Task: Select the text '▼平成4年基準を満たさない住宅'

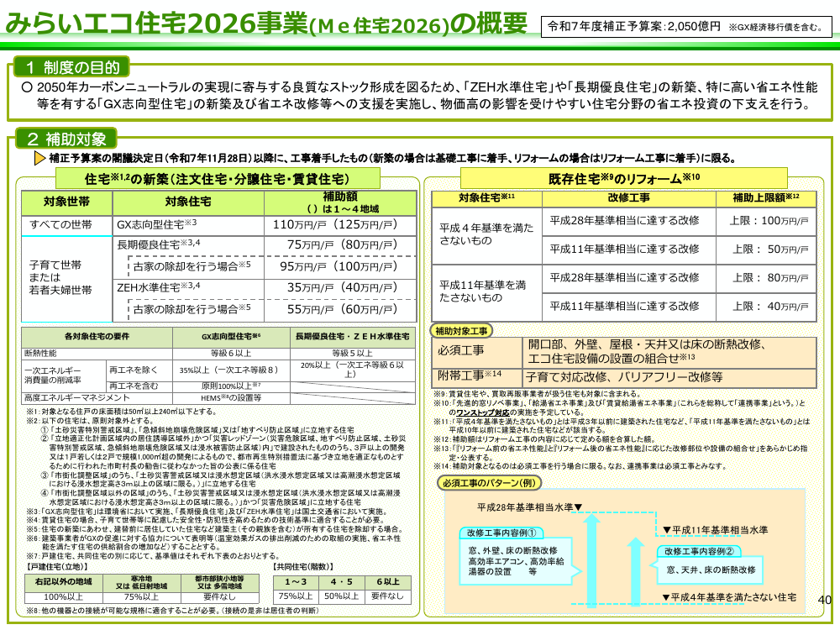Action: click(728, 596)
